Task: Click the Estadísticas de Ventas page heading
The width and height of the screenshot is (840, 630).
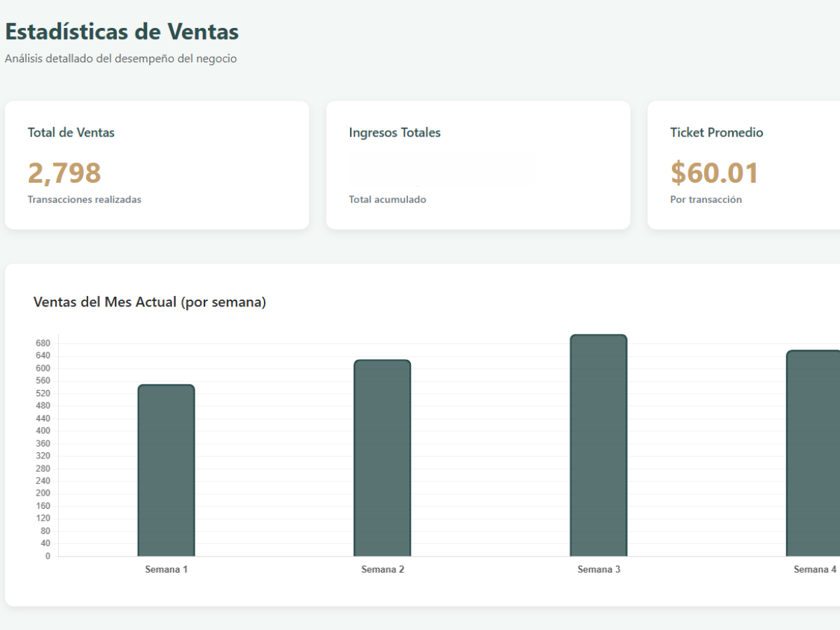Action: coord(122,31)
